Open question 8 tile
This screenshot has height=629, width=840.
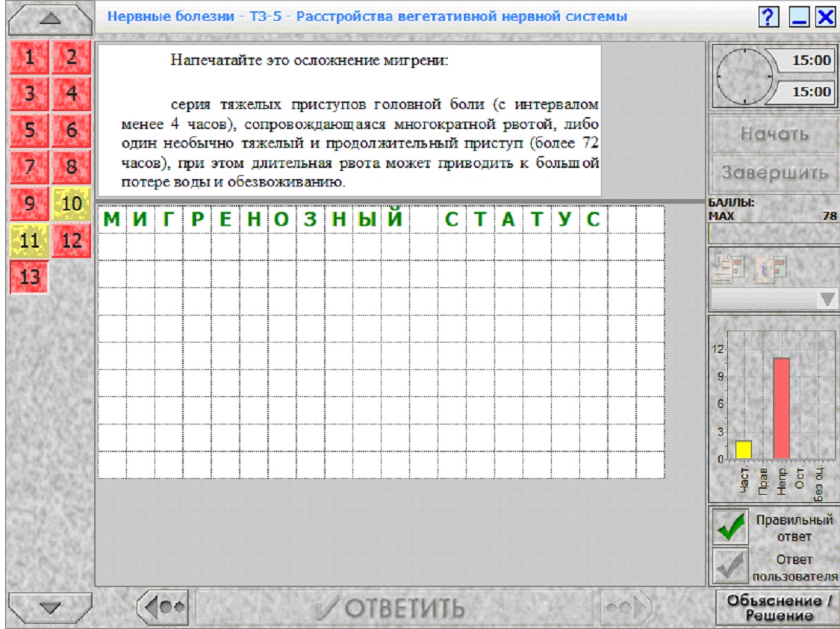[x=71, y=167]
